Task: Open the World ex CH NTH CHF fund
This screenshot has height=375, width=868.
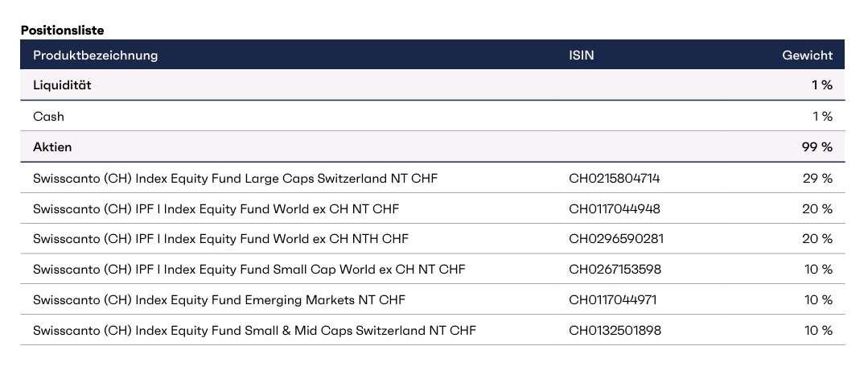Action: pyautogui.click(x=220, y=239)
